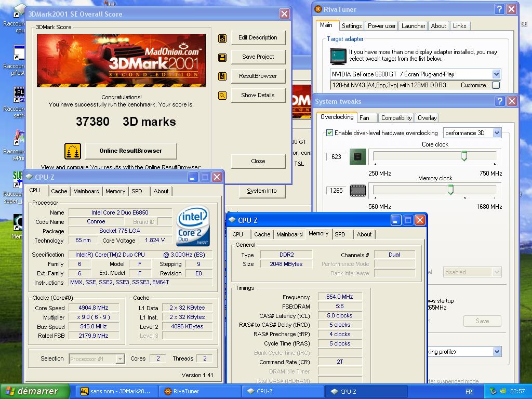The image size is (532, 399).
Task: Click Close in 3DMark score window
Action: click(x=258, y=161)
